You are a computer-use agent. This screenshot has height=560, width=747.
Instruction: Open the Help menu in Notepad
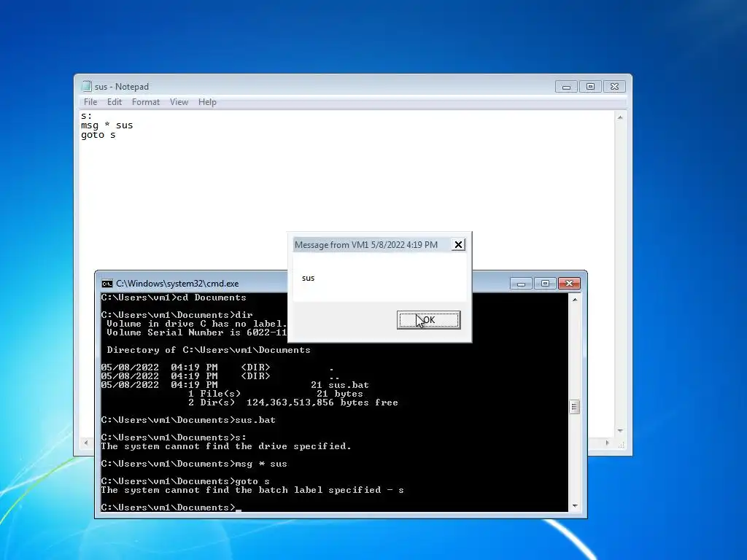207,102
